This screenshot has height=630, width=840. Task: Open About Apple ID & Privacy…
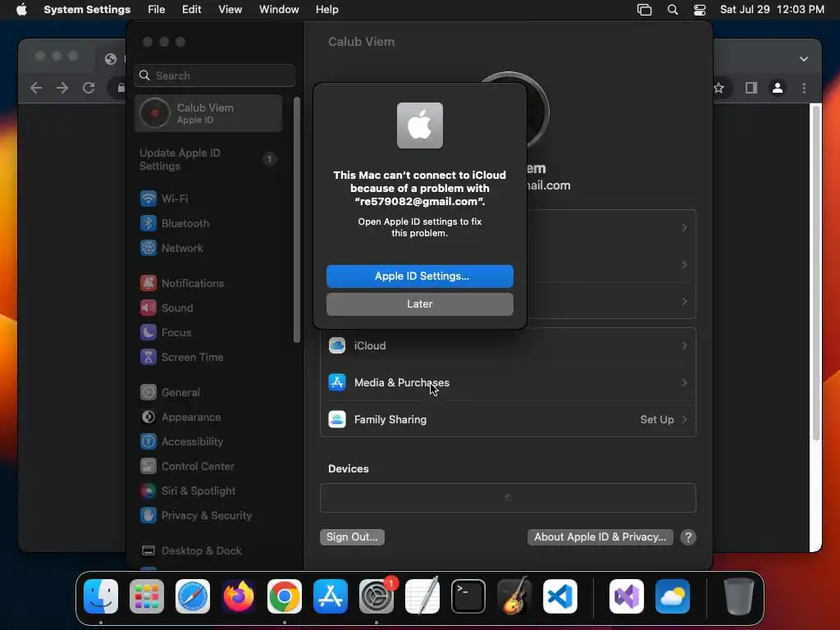600,536
